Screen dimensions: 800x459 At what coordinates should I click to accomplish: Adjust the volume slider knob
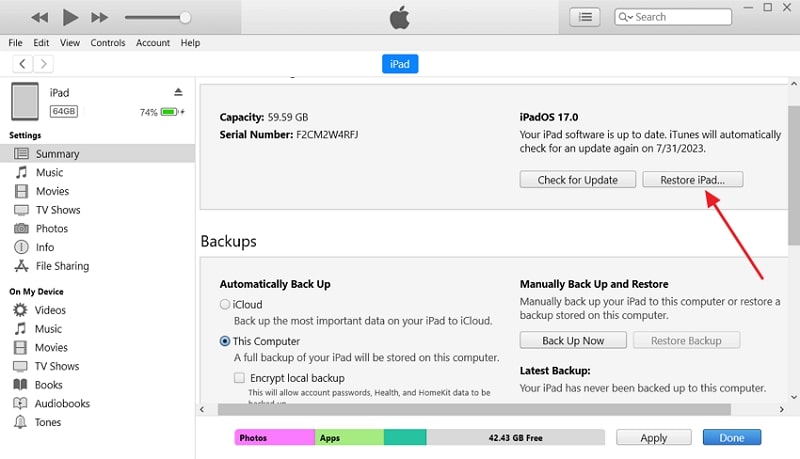click(185, 17)
